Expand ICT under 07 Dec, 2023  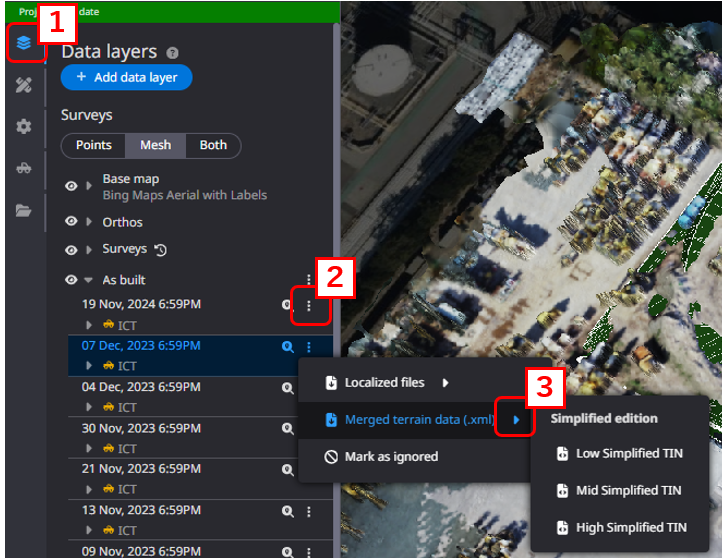coord(89,366)
